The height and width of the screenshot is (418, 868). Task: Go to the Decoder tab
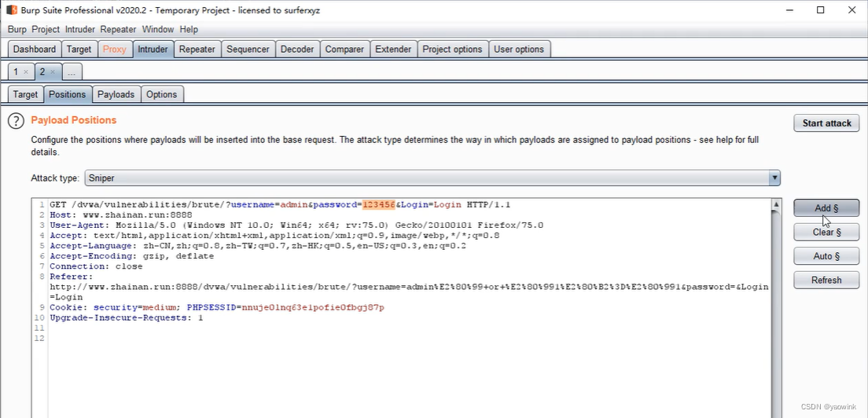297,49
